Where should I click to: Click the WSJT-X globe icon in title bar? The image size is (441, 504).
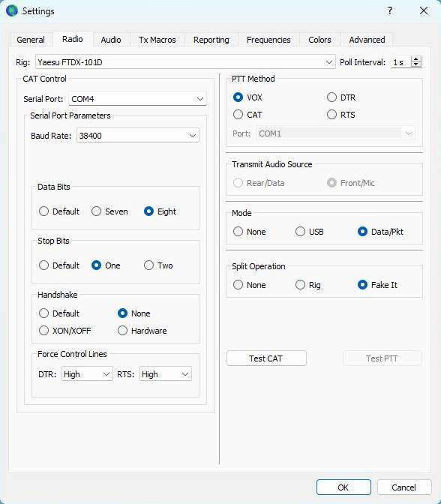click(12, 10)
